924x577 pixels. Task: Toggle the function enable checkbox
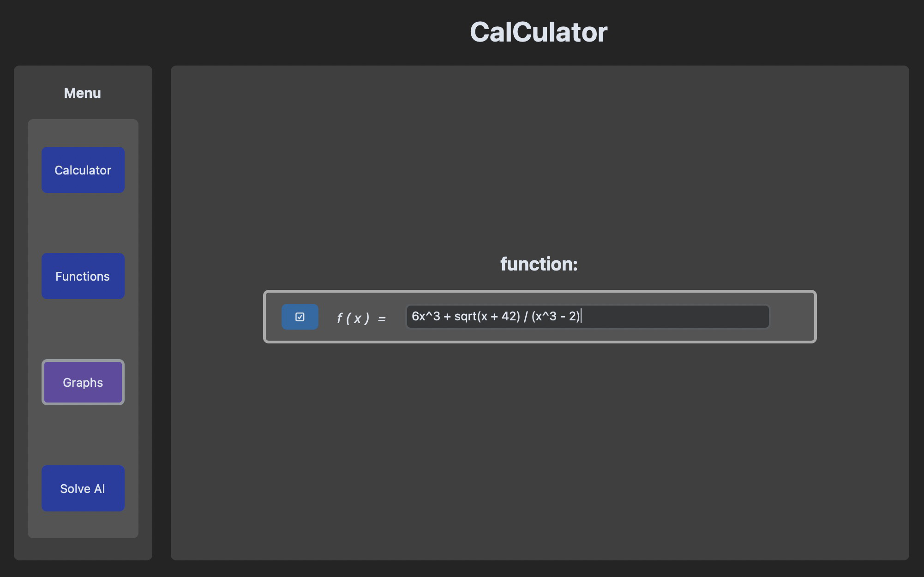tap(299, 316)
